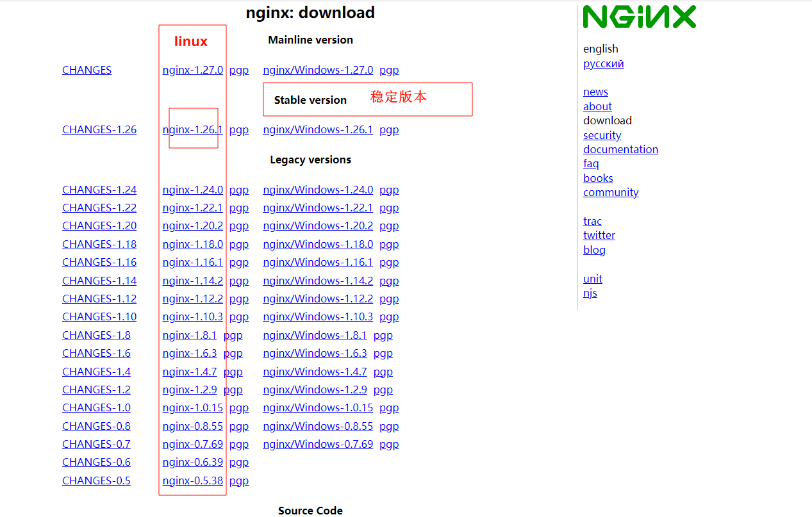812x517 pixels.
Task: Open CHANGES-1.4 link
Action: (x=96, y=372)
